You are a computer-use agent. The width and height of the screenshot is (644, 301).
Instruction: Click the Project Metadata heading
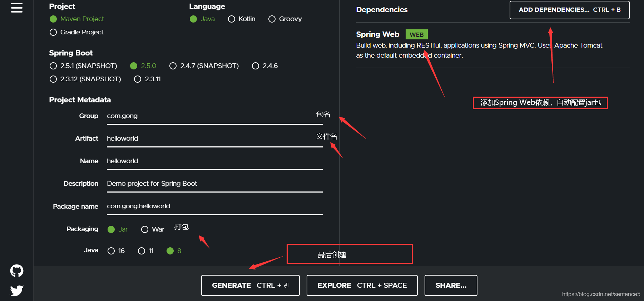click(80, 100)
